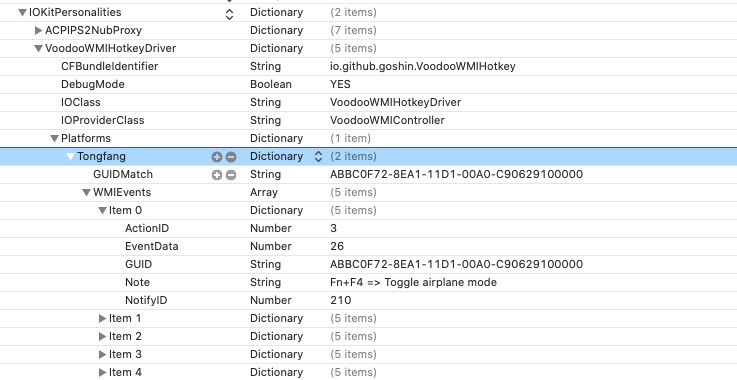The image size is (737, 380).
Task: Remove the Tongfang row with the minus icon
Action: pos(231,157)
